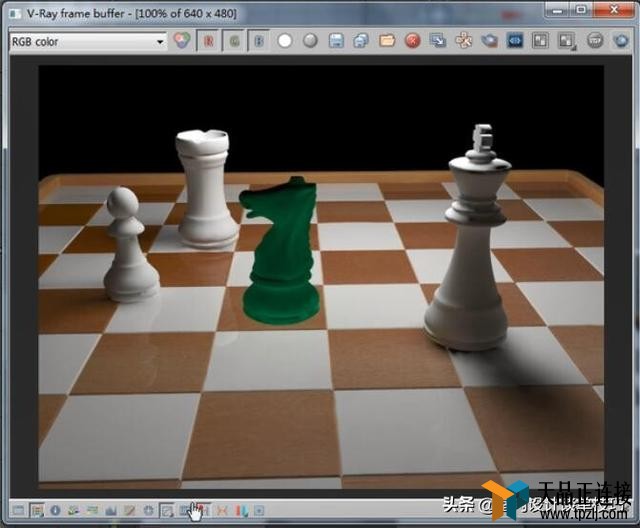Screen dimensions: 640x528
Task: Click the split panel compare icon
Action: [540, 41]
